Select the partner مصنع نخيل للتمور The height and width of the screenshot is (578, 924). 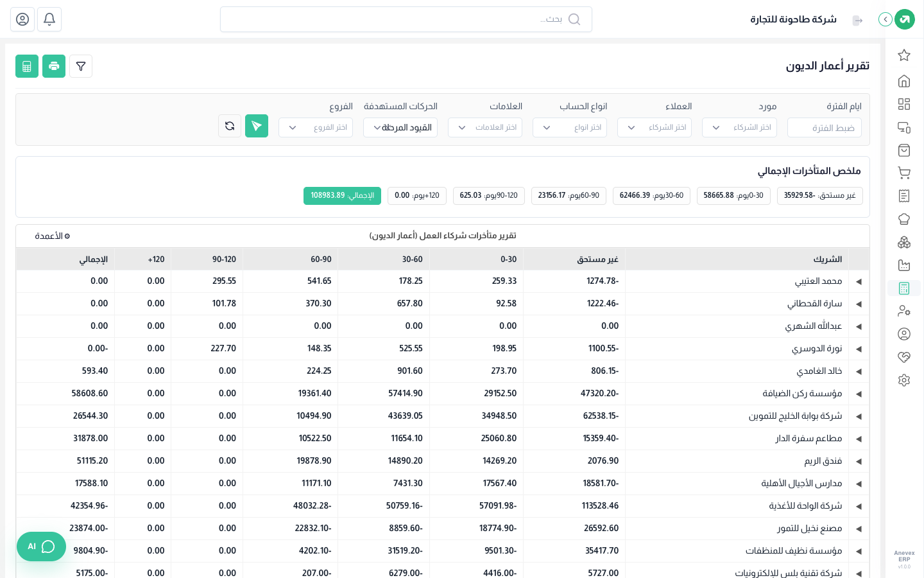(810, 529)
